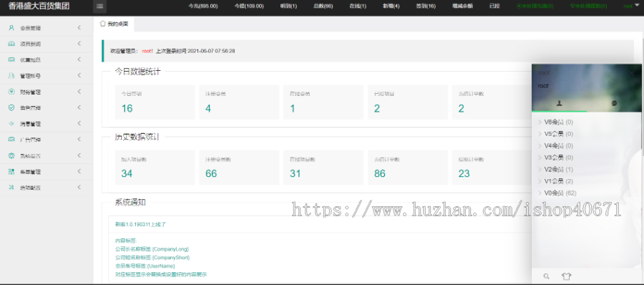Click the home icon on 我的桌面 tab
644x285 pixels.
[102, 24]
